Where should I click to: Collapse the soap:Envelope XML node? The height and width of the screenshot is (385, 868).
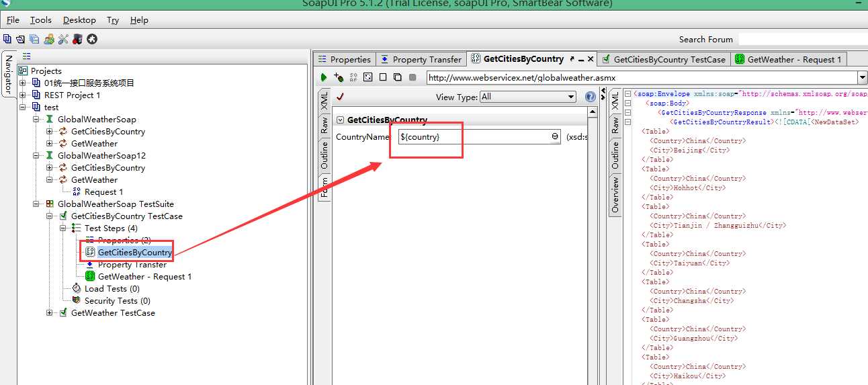click(627, 93)
